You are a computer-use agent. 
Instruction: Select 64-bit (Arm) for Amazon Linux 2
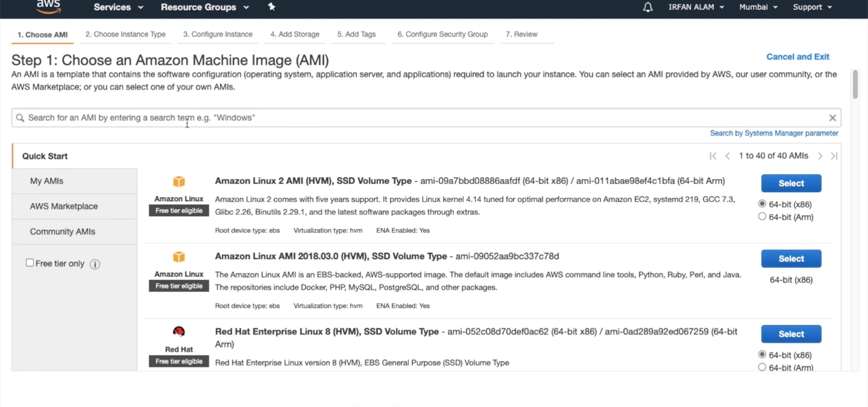point(762,217)
